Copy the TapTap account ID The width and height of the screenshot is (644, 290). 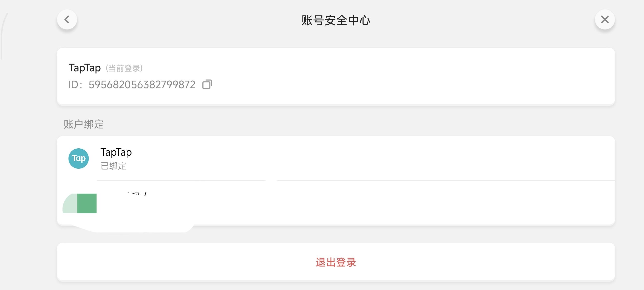click(207, 84)
